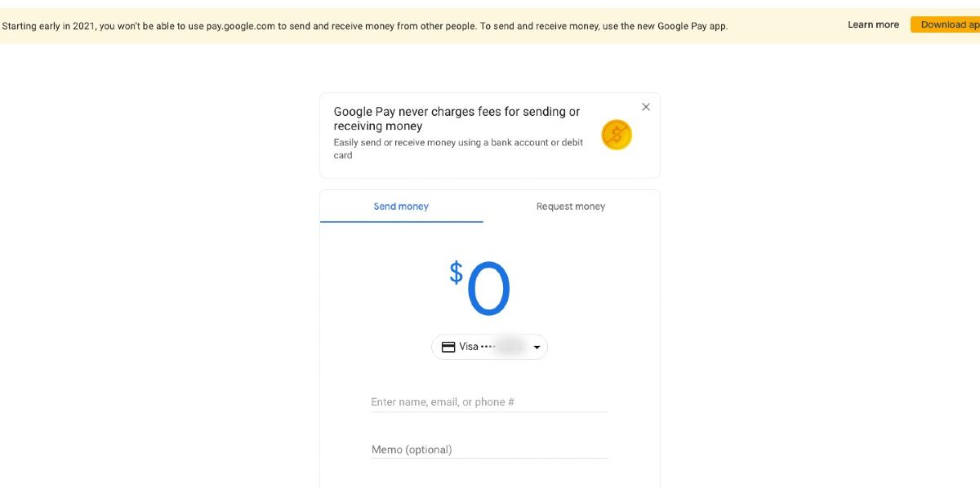The width and height of the screenshot is (980, 488).
Task: Follow the Learn more link in banner
Action: pos(873,24)
